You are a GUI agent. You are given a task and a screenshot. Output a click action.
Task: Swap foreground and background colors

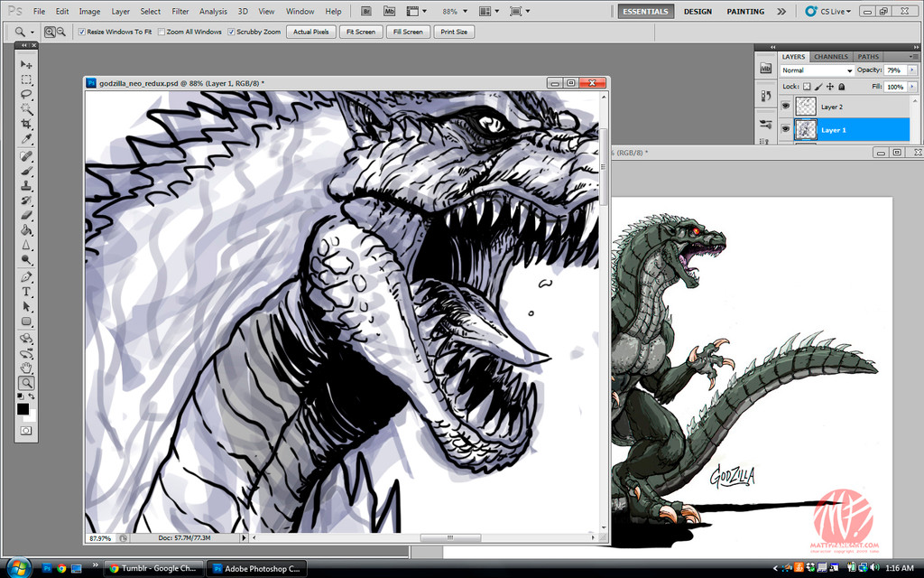tap(32, 396)
